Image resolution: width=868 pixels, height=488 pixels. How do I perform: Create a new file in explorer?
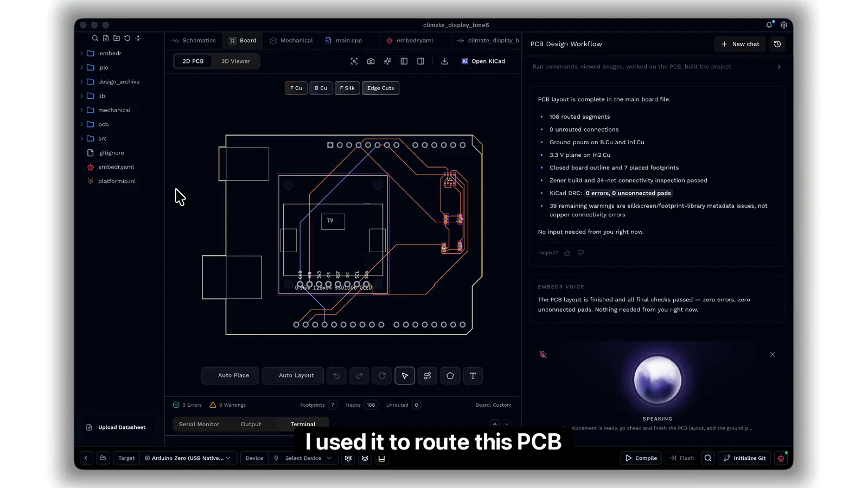tap(106, 38)
